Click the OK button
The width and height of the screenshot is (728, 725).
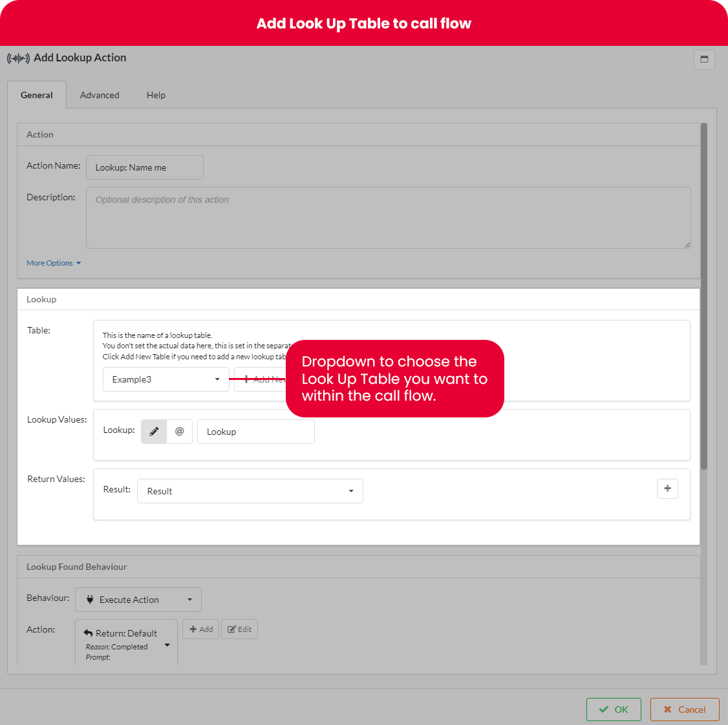click(x=614, y=709)
